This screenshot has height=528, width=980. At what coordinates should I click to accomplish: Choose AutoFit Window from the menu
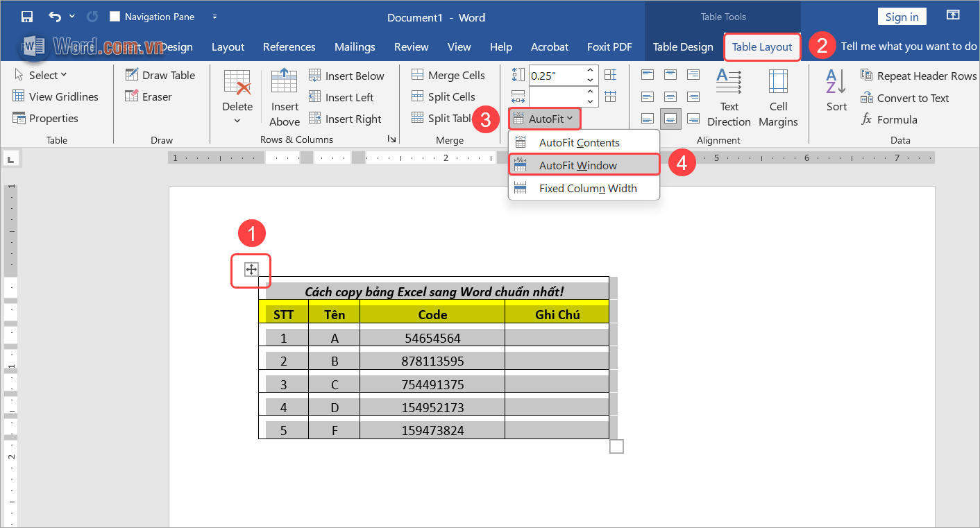pos(584,165)
